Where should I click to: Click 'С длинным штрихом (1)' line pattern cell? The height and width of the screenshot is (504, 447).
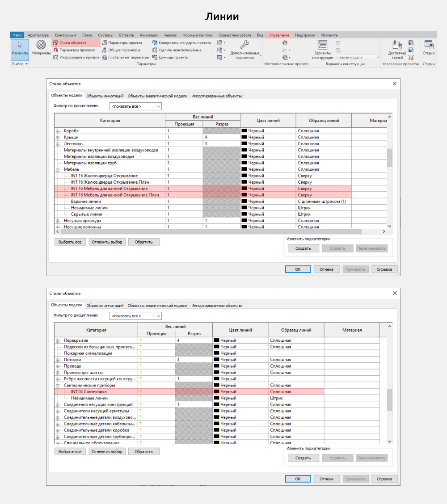(x=324, y=202)
